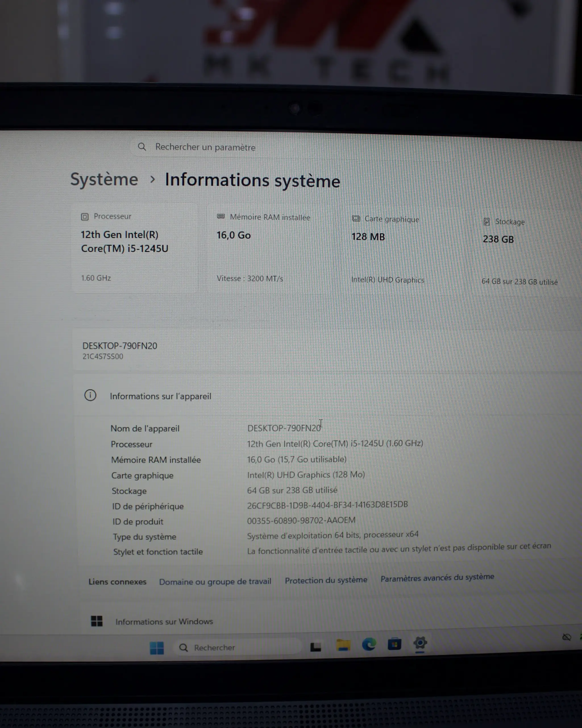
Task: Click the Settings gear taskbar icon
Action: tap(420, 643)
